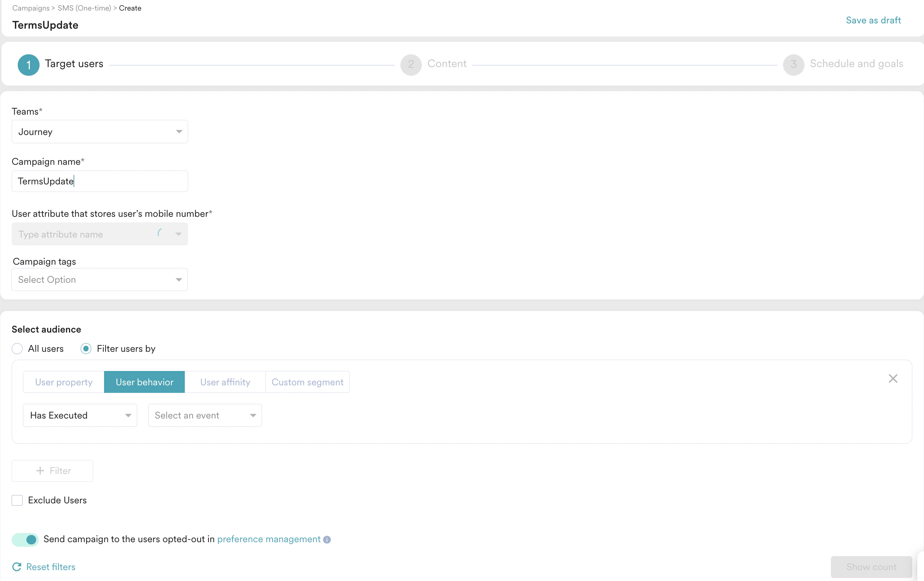Viewport: 924px width, 581px height.
Task: Click the Show count button
Action: [x=871, y=566]
